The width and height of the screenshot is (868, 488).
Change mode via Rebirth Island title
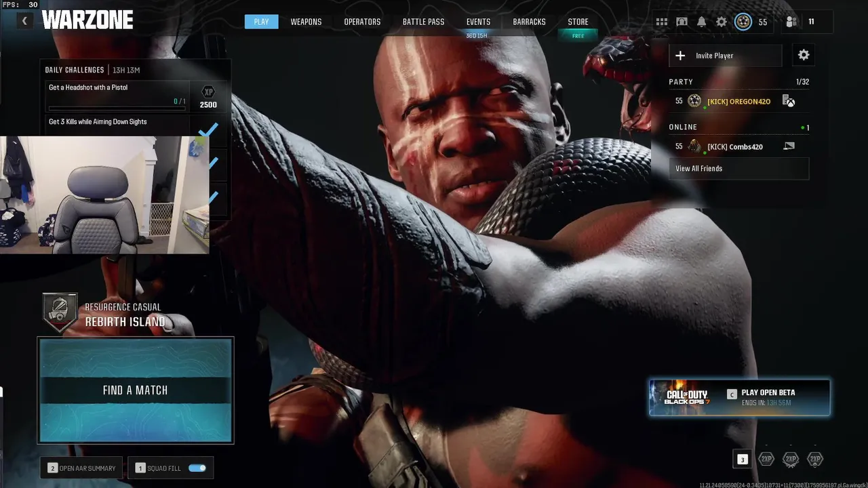click(125, 322)
